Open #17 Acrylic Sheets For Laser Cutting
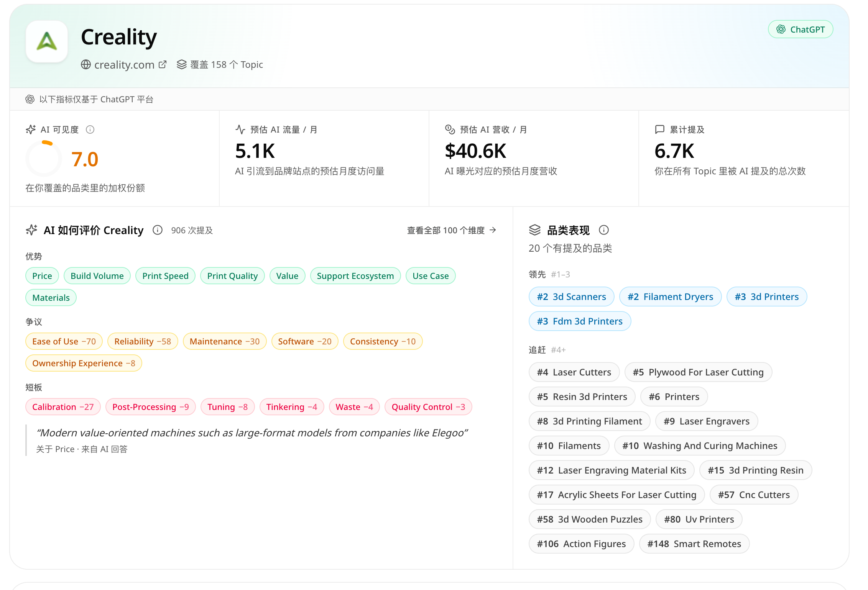This screenshot has height=590, width=868. click(x=616, y=495)
